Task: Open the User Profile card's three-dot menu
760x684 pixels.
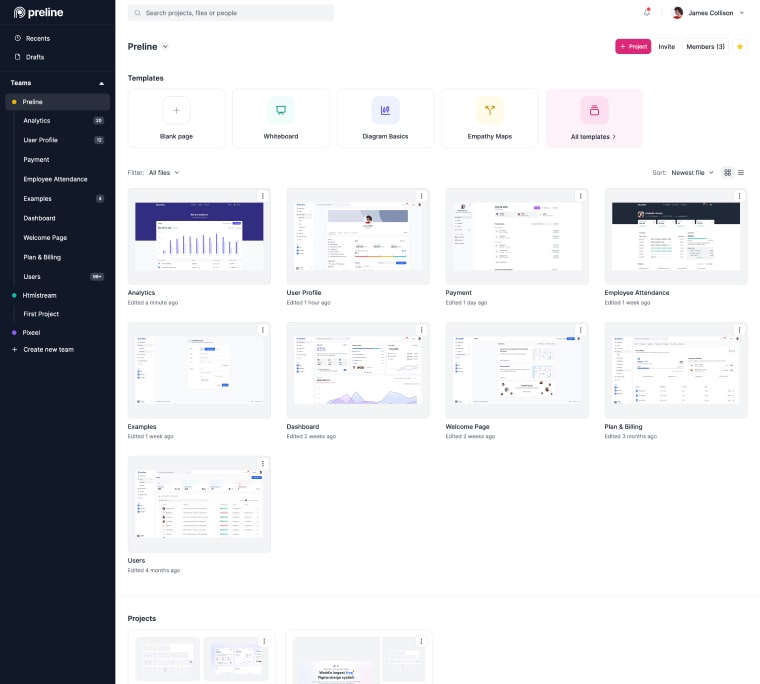Action: click(x=422, y=196)
